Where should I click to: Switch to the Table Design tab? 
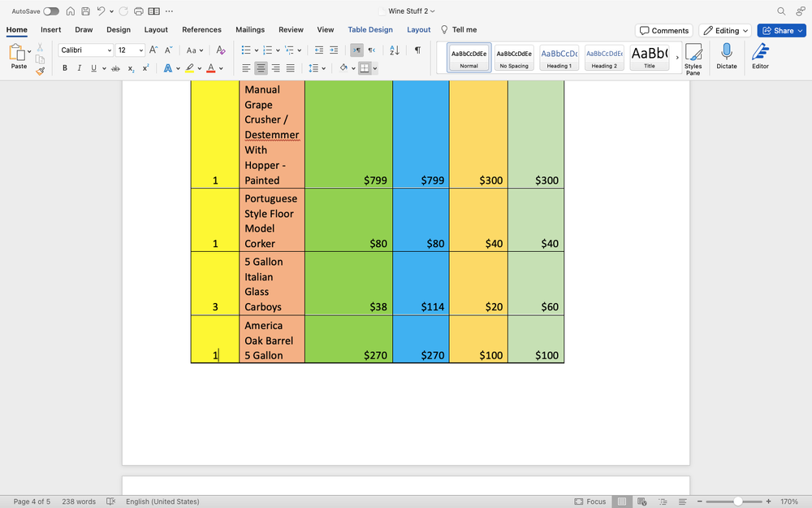(370, 30)
